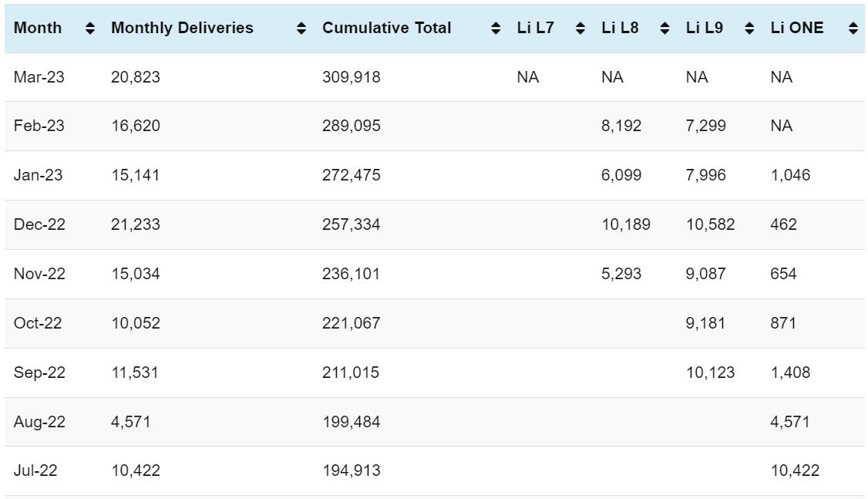Click the 'Monthly Deliveries' header text

pos(182,28)
